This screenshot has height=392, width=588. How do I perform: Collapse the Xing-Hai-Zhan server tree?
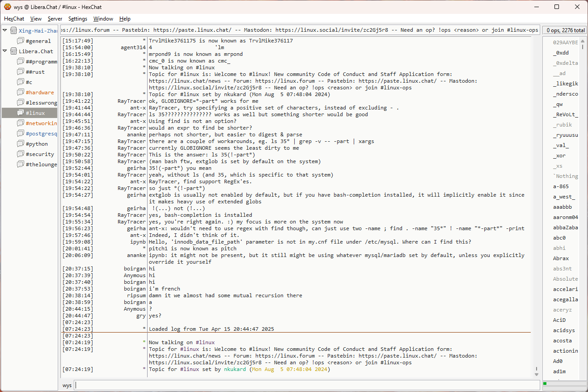point(5,31)
